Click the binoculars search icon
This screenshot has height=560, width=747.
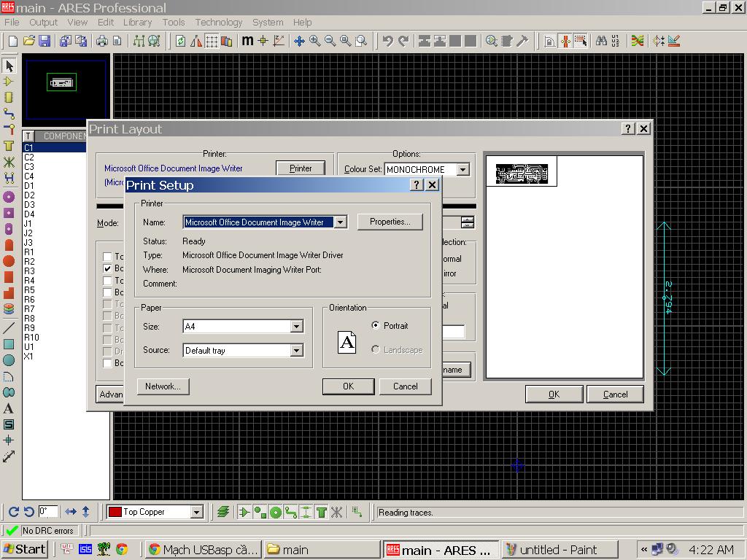pos(601,41)
